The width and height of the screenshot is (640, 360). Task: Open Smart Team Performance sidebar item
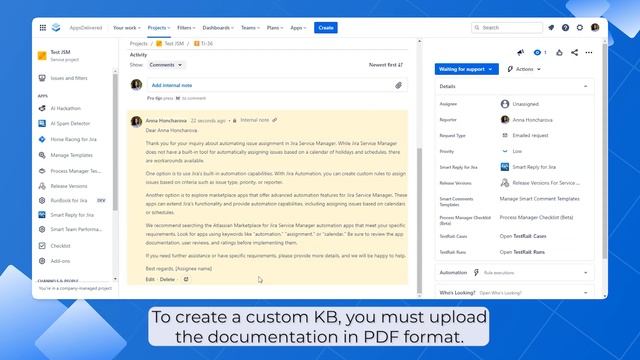pyautogui.click(x=76, y=229)
